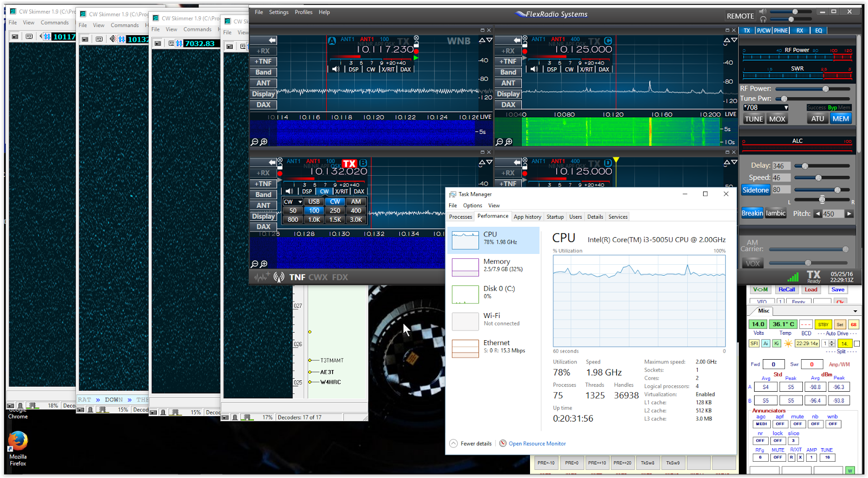Decrease Pitch with left arrow
The width and height of the screenshot is (868, 478).
818,214
